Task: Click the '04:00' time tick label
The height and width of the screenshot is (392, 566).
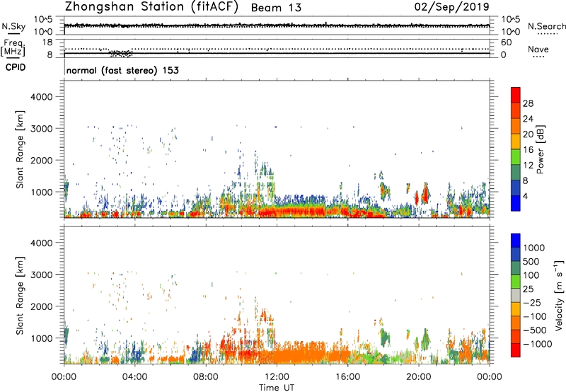Action: [134, 377]
